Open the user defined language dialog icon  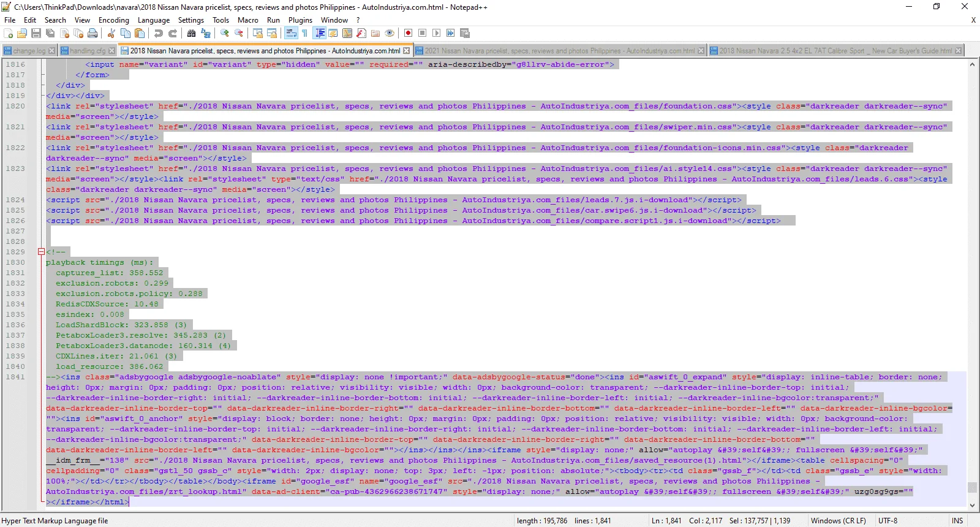(333, 33)
